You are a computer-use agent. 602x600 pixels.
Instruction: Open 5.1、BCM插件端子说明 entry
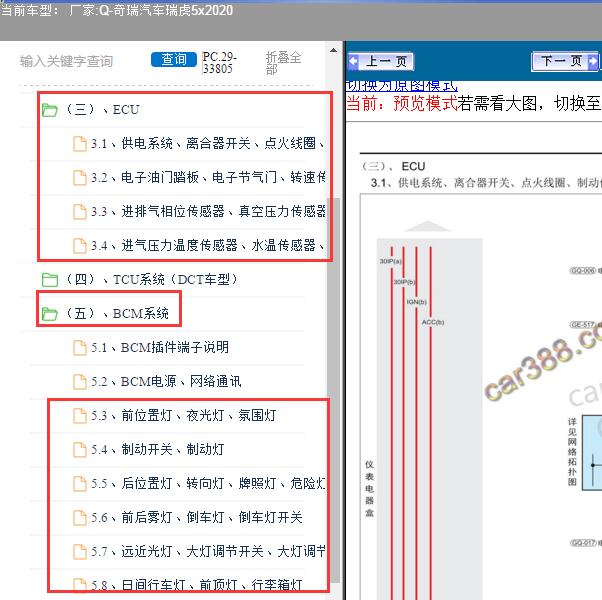(x=160, y=347)
